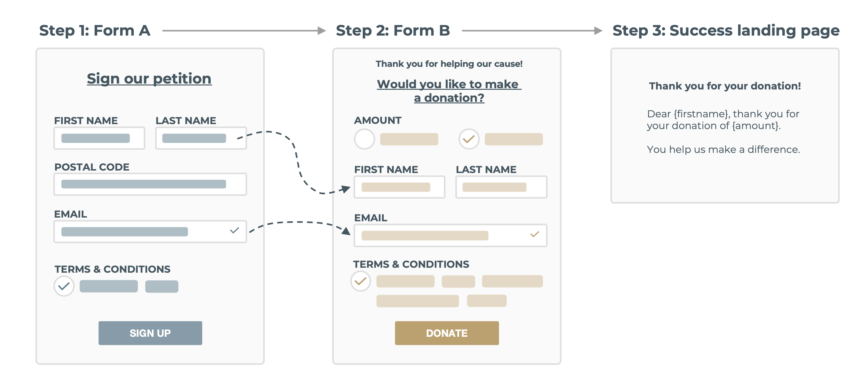
Task: Click the DONATE button
Action: coord(447,333)
